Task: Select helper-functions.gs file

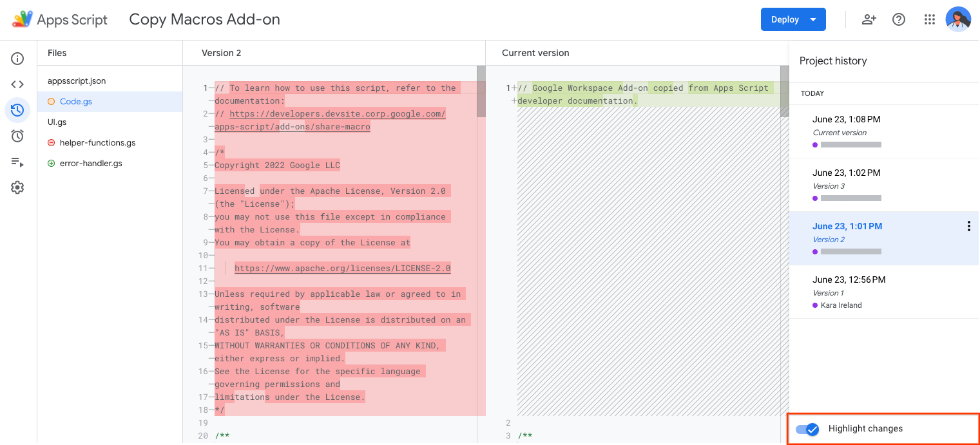Action: point(97,143)
